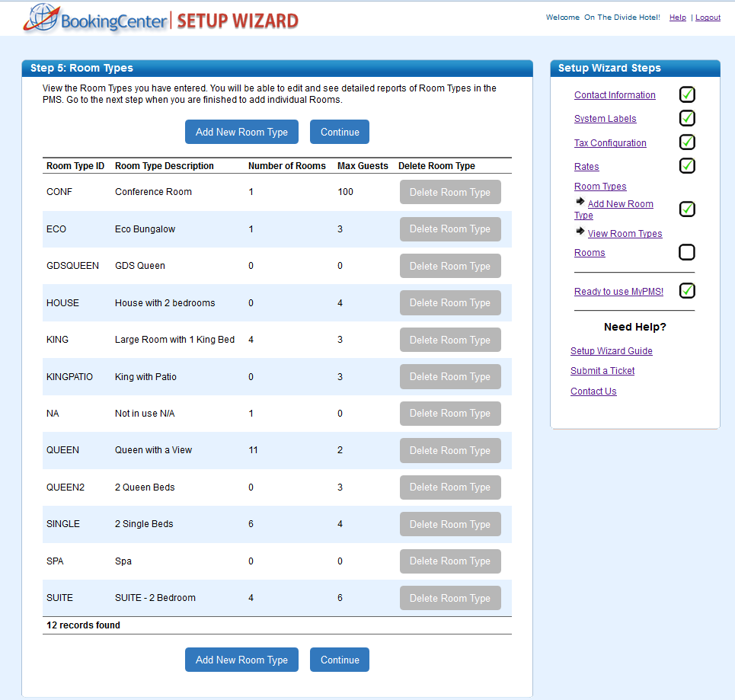This screenshot has width=735, height=700.
Task: Select the GDSQUEEN room type ID cell
Action: pos(72,266)
